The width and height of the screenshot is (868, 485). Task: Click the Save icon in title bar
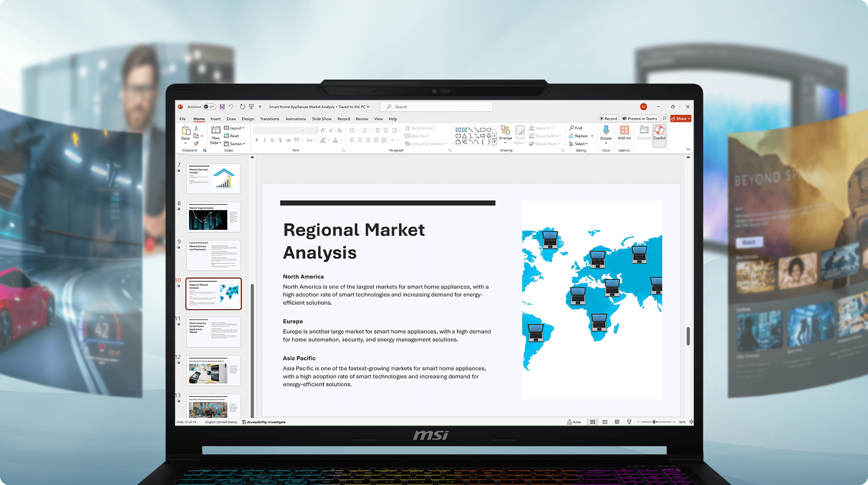[x=222, y=107]
